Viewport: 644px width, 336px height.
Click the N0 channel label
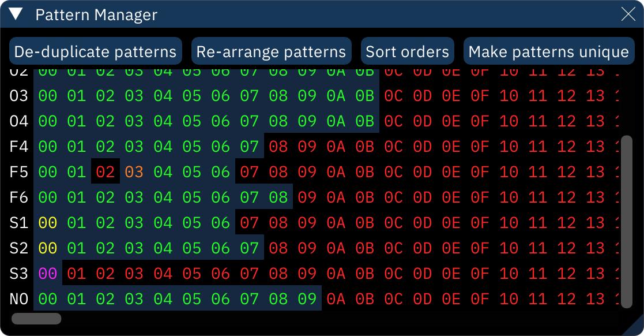tap(18, 298)
